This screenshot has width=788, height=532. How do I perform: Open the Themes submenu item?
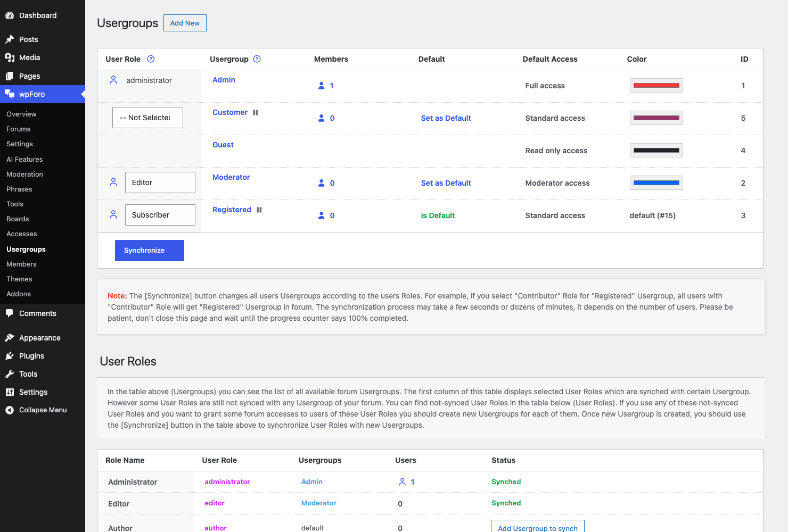tap(19, 279)
